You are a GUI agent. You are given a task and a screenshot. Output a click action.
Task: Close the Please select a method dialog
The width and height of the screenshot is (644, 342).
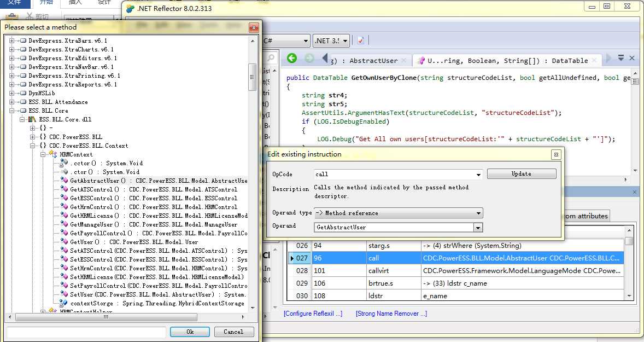[254, 27]
